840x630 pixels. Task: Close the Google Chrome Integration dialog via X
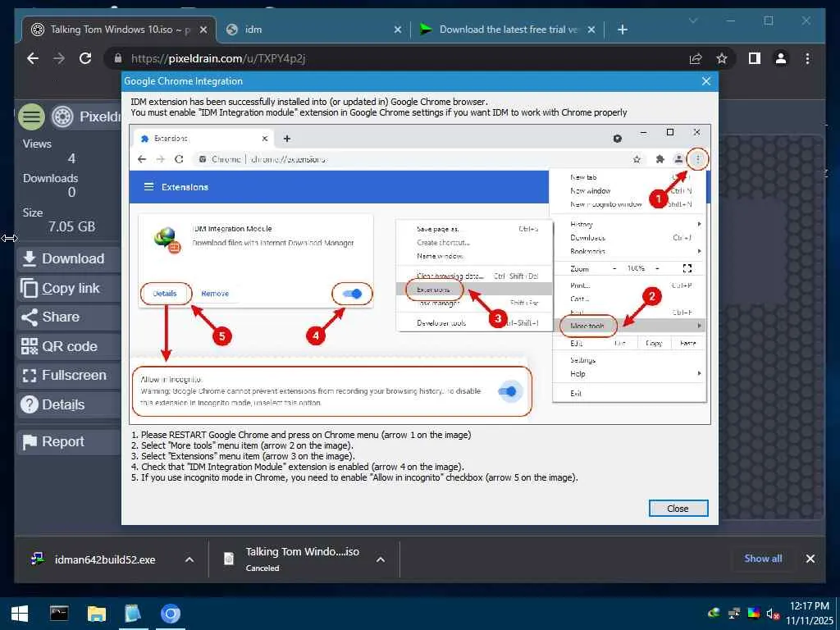[x=706, y=81]
